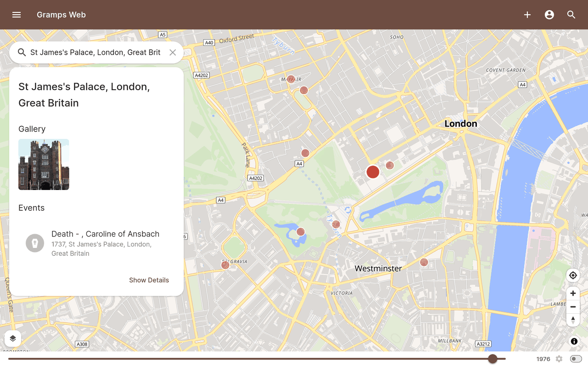Reset map bearing to north
This screenshot has height=368, width=588.
tap(573, 320)
